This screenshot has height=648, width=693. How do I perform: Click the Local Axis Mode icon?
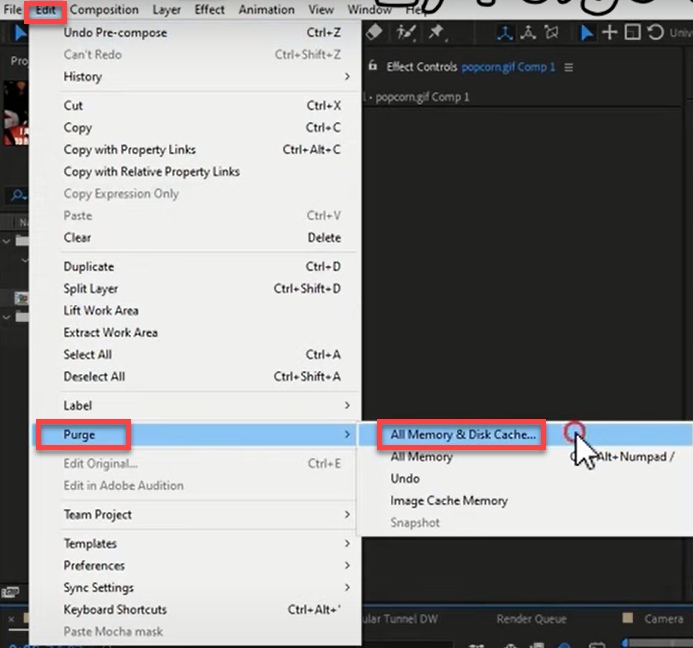coord(505,33)
